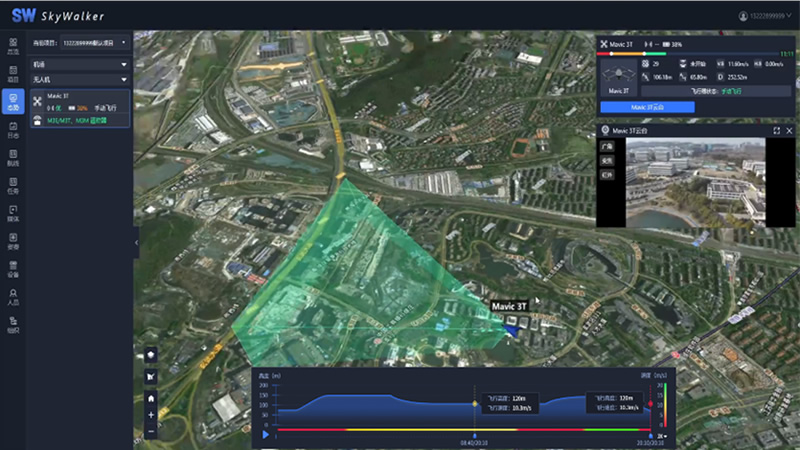The width and height of the screenshot is (800, 450).
Task: Click the 3D layer cube map button
Action: pos(151,354)
